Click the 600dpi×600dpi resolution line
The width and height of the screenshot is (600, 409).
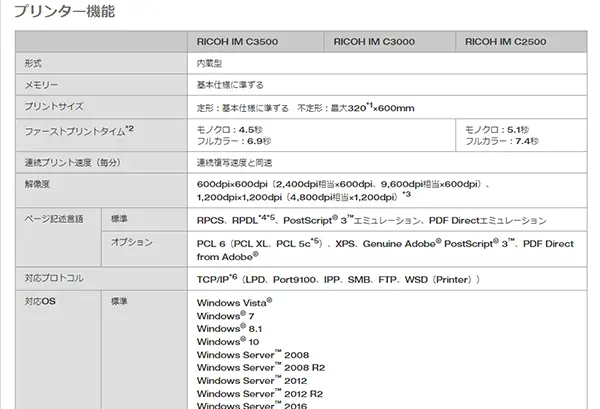pos(343,184)
